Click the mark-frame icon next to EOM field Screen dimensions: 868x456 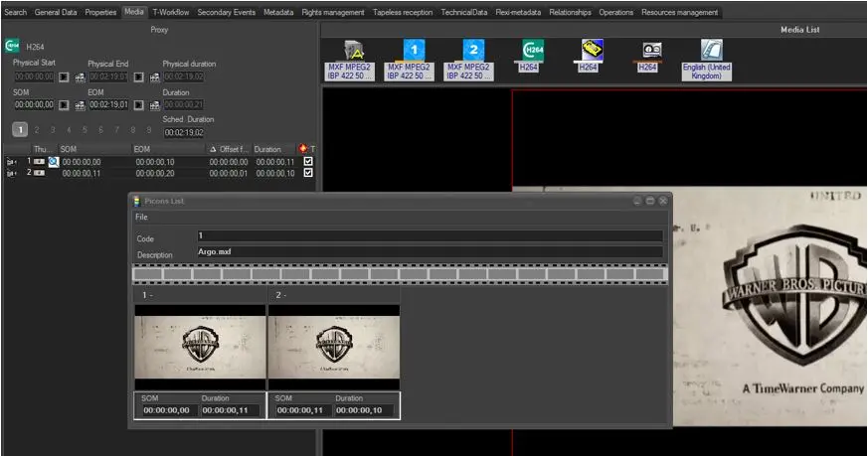[154, 104]
